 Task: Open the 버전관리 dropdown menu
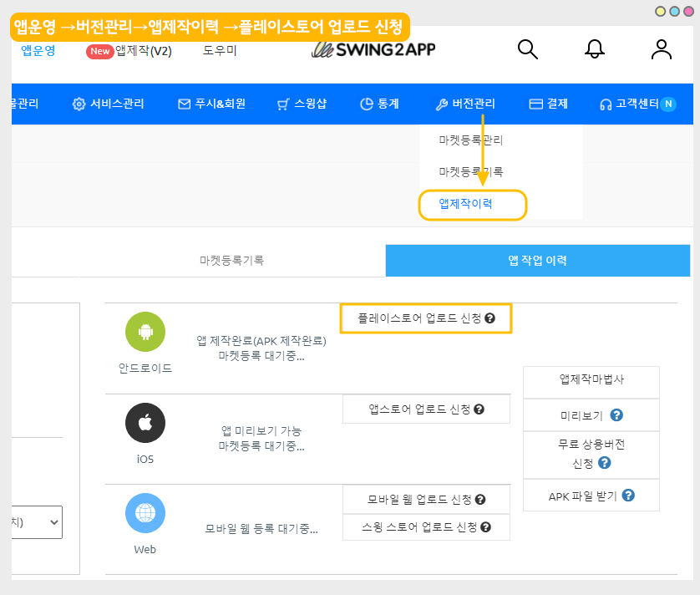465,104
